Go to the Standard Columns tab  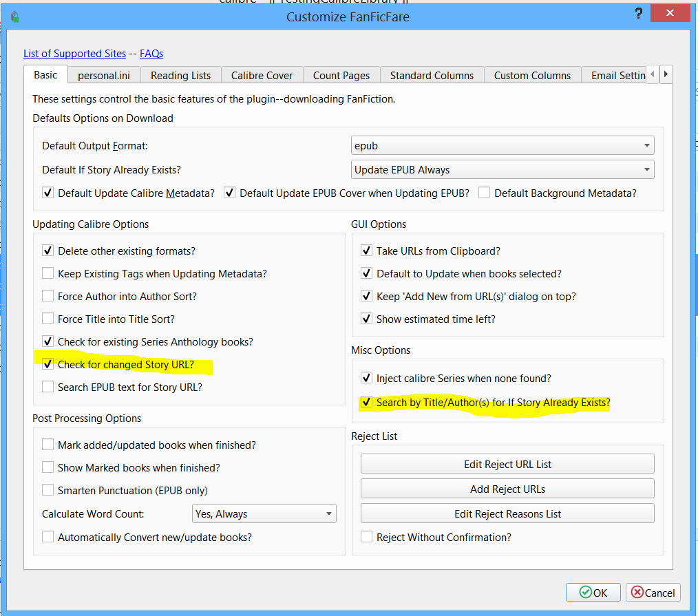(x=432, y=75)
